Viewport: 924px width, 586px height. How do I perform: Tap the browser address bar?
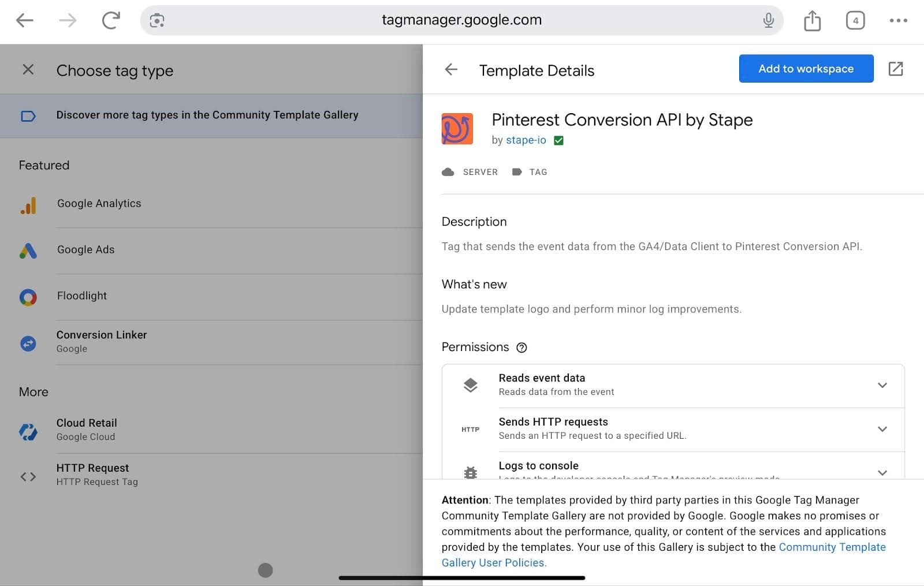(461, 19)
